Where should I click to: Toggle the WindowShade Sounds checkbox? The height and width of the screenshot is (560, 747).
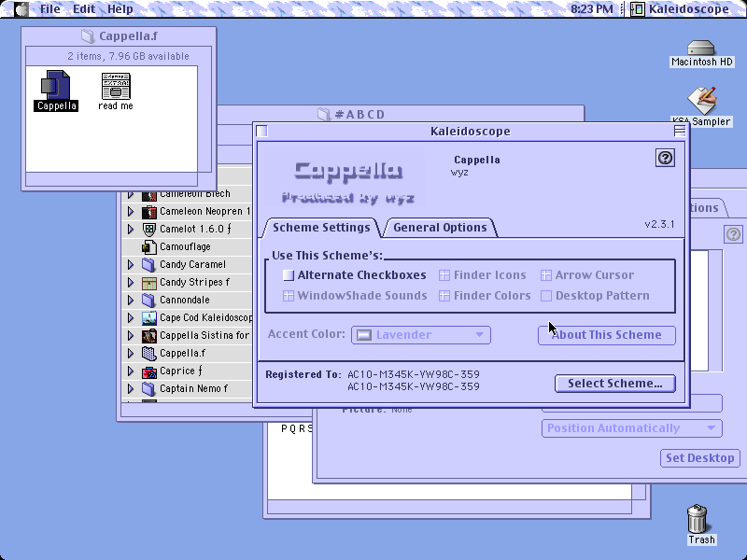coord(289,296)
